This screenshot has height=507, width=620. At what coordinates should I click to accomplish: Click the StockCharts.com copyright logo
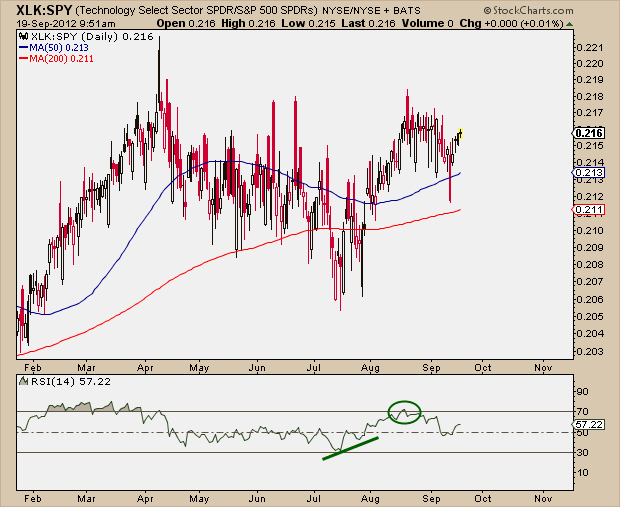tap(528, 10)
